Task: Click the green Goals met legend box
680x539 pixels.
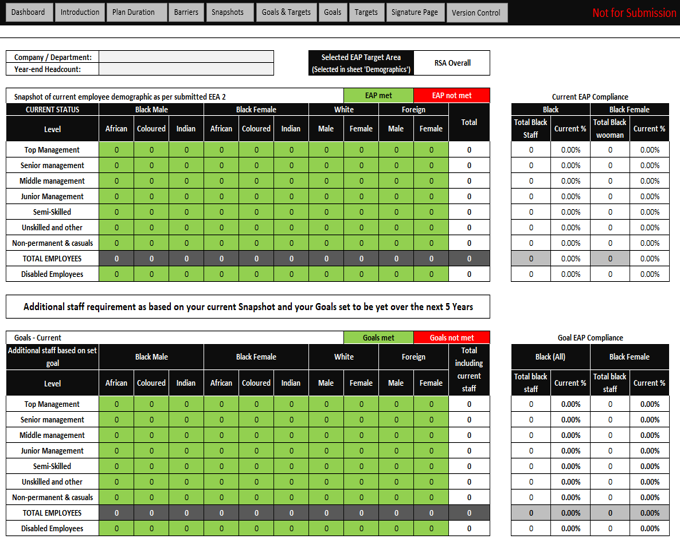Action: [378, 338]
